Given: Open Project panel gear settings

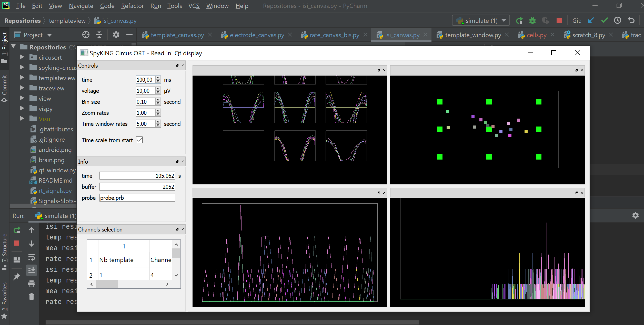Looking at the screenshot, I should point(116,35).
